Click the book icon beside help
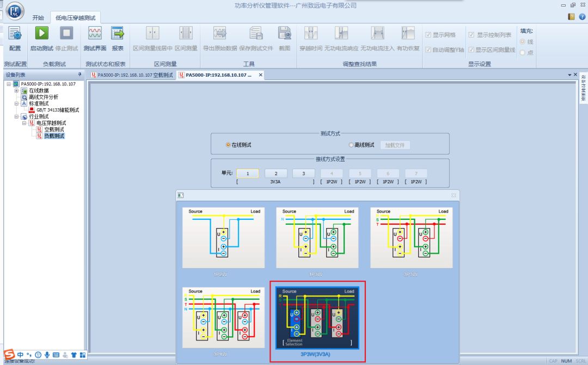The width and height of the screenshot is (588, 365). pos(571,16)
